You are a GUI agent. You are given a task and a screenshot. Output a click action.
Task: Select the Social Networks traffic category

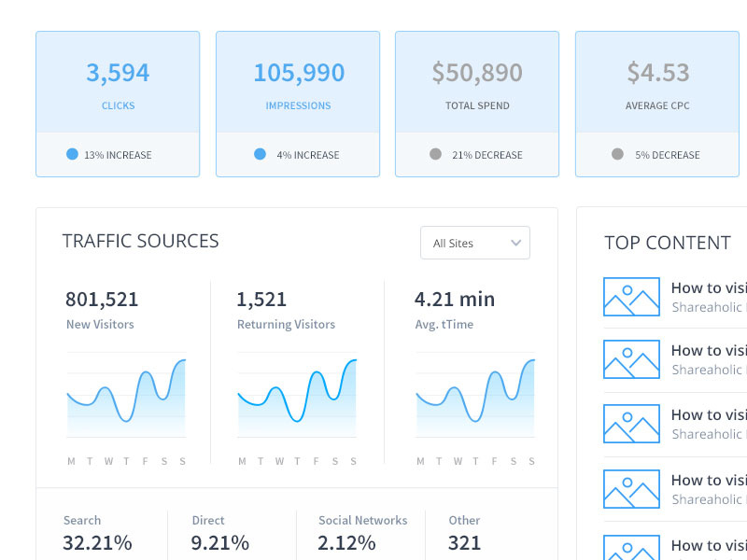pos(362,520)
